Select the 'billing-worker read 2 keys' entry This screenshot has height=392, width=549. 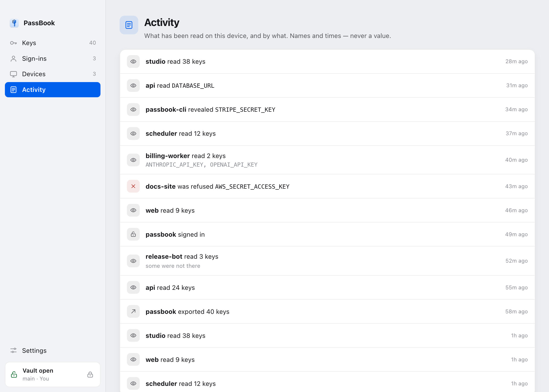(327, 160)
